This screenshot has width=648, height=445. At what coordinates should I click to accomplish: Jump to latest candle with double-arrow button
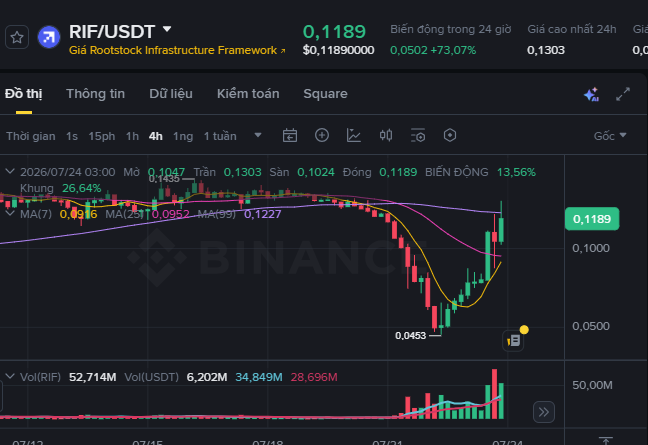[543, 412]
